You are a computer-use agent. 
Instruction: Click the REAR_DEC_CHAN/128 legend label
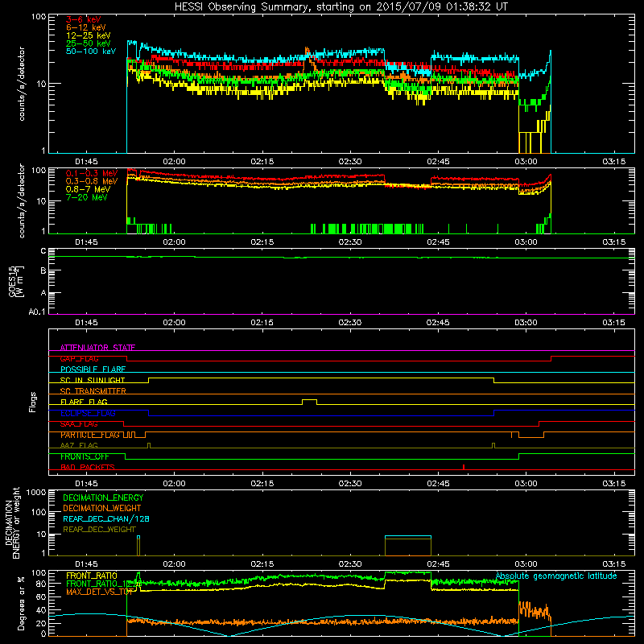[106, 518]
